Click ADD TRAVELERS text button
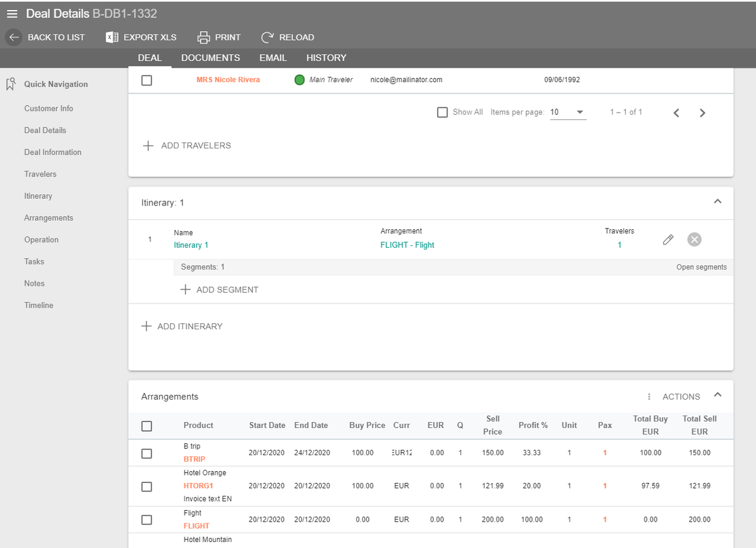This screenshot has width=756, height=548. 196,146
